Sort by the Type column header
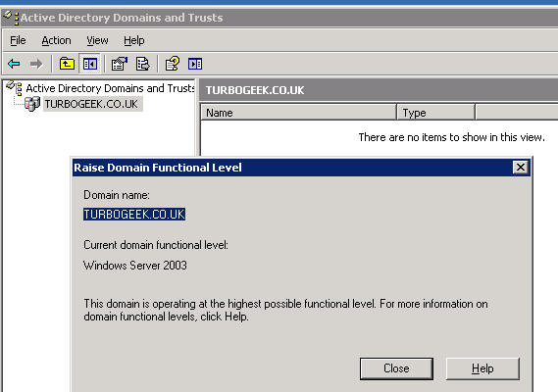Viewport: 558px width, 392px height. coord(436,113)
